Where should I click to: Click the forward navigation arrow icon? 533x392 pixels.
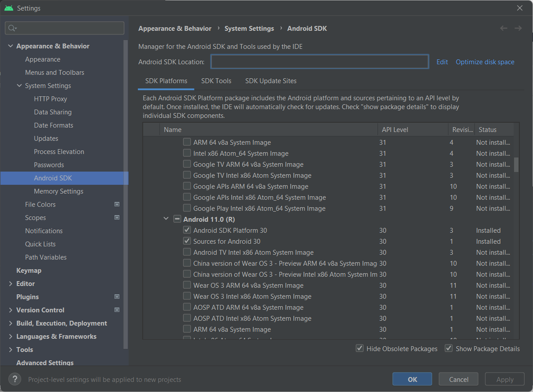point(518,28)
